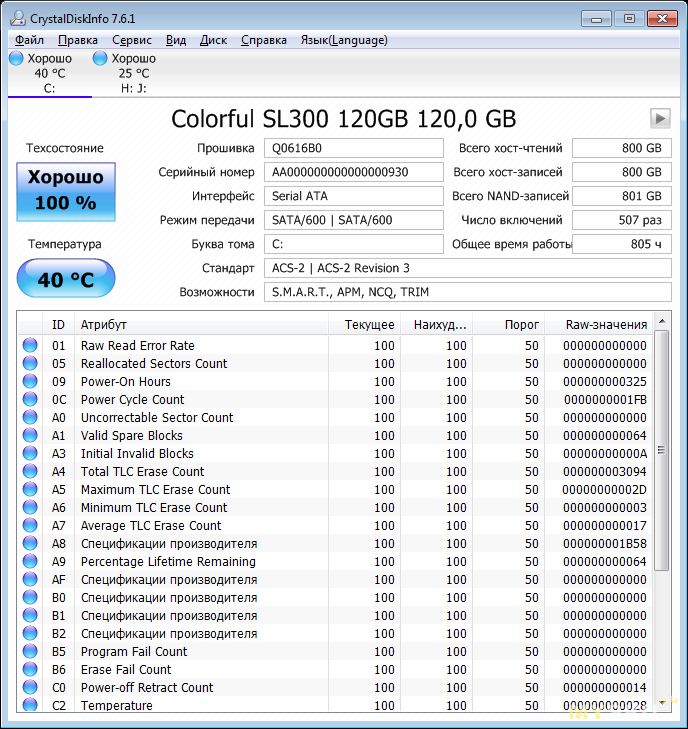Click status icon of Temperature row C2

click(x=30, y=705)
